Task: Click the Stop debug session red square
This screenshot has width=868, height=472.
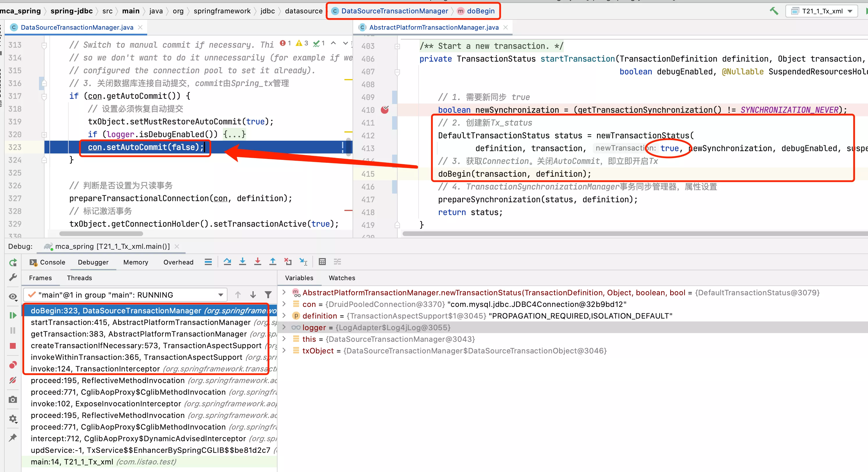Action: [13, 346]
